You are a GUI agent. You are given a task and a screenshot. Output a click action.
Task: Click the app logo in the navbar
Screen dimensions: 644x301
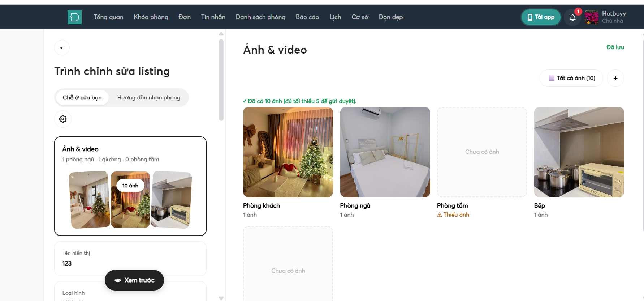click(x=74, y=17)
